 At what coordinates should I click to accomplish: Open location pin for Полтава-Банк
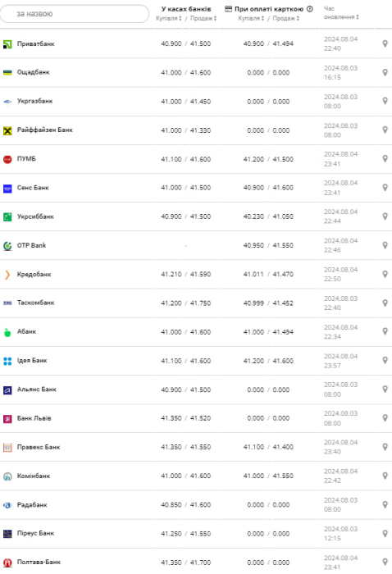tap(385, 562)
